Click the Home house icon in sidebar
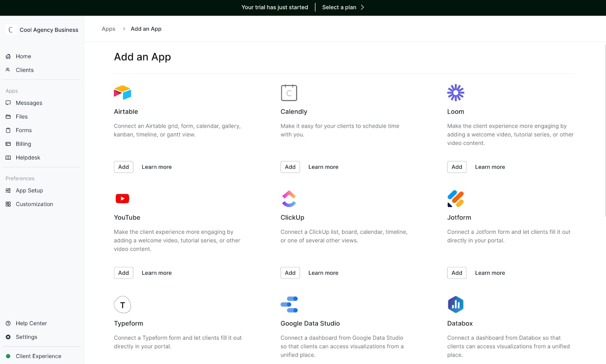606x364 pixels. click(8, 56)
